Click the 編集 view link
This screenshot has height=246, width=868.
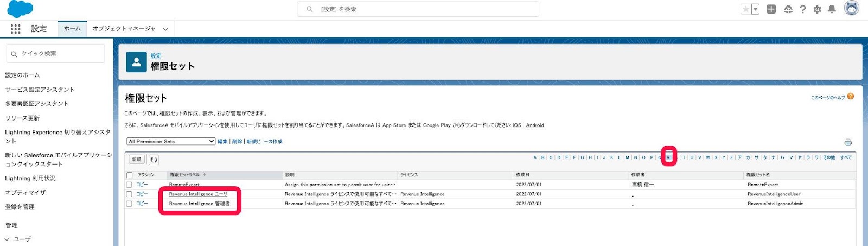click(222, 141)
